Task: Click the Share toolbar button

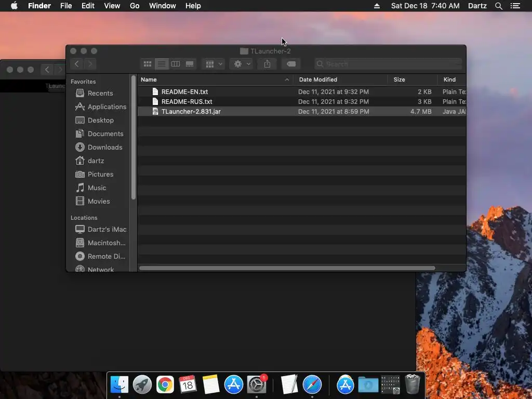Action: point(267,64)
